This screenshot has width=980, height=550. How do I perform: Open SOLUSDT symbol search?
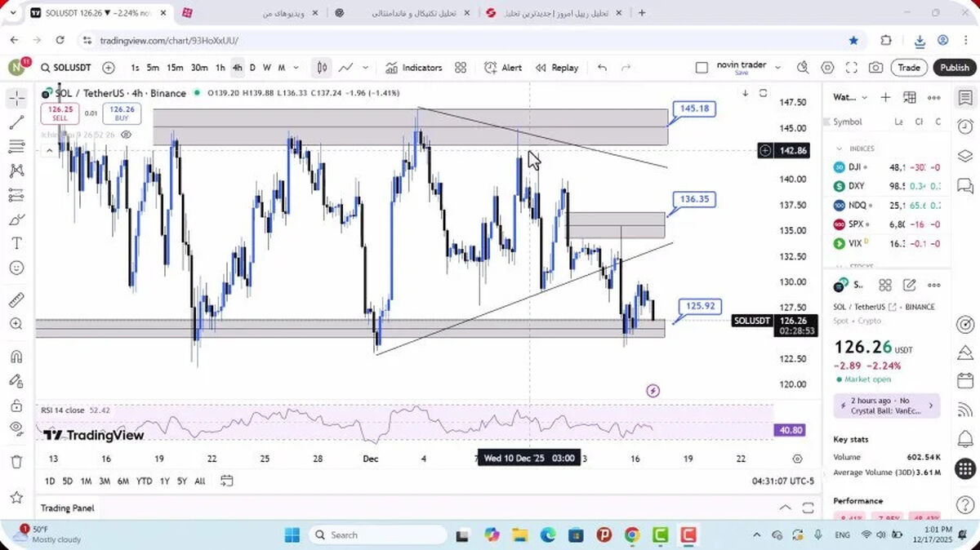click(x=66, y=68)
